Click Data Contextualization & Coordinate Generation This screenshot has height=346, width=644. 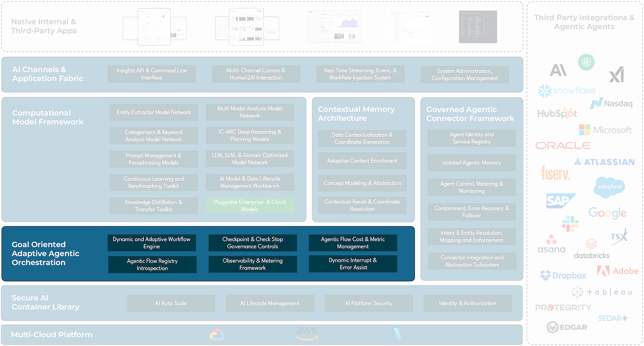coord(362,138)
